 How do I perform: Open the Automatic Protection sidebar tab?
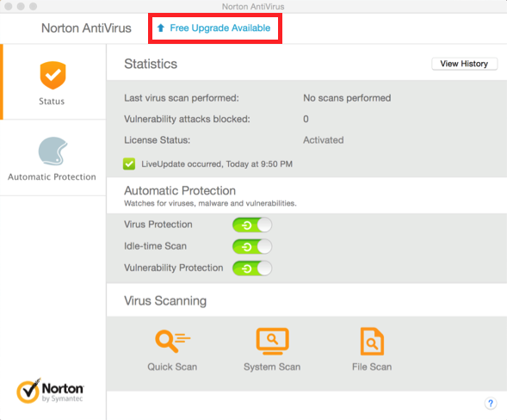coord(53,157)
